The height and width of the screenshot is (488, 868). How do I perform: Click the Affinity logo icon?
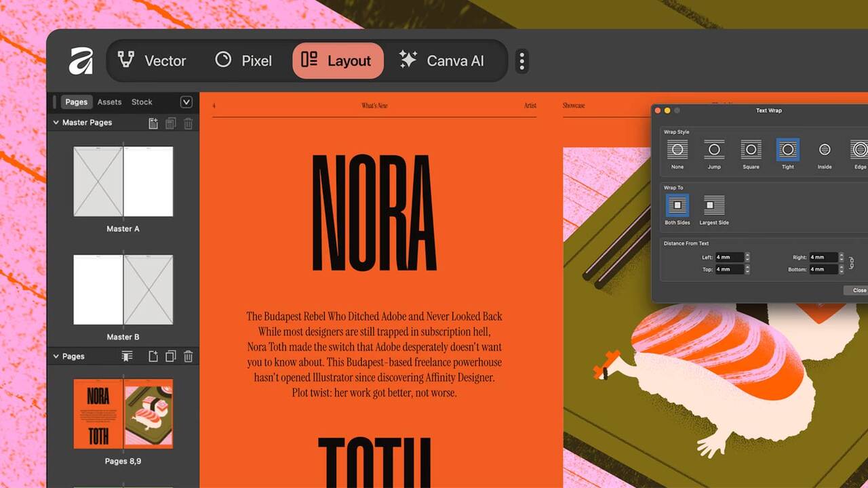pos(81,61)
